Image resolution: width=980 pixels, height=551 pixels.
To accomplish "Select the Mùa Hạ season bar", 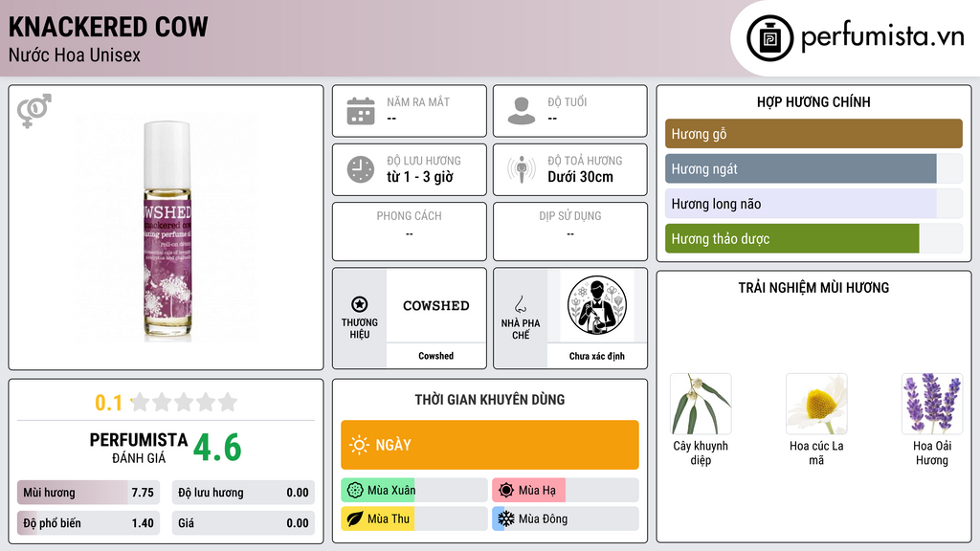I will coord(565,490).
